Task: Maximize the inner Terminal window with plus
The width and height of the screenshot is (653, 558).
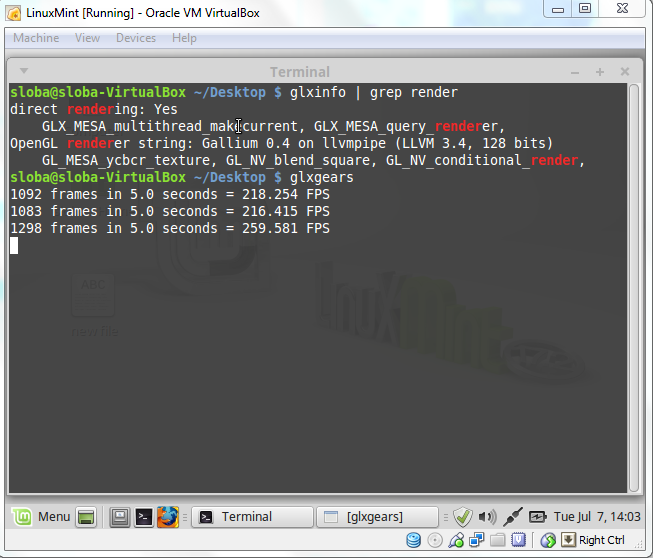Action: tap(600, 72)
